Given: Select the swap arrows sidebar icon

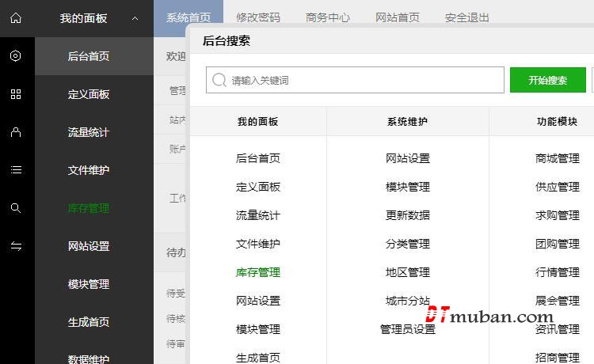Looking at the screenshot, I should [16, 246].
